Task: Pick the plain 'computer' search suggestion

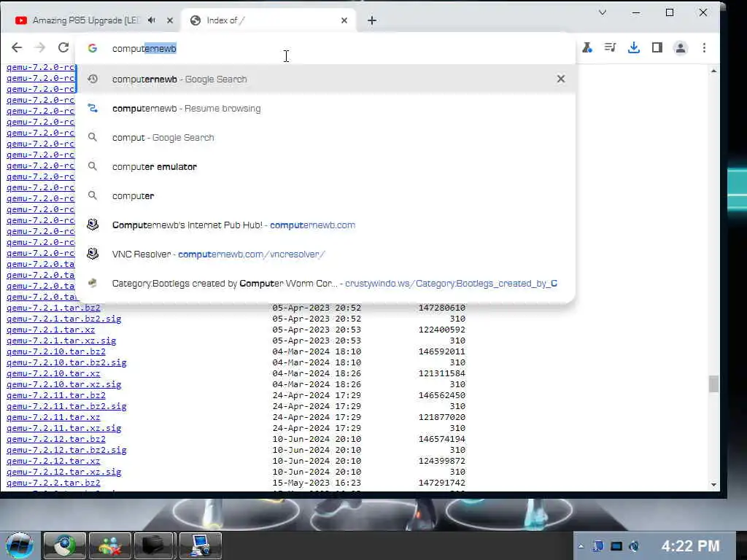Action: tap(325, 195)
